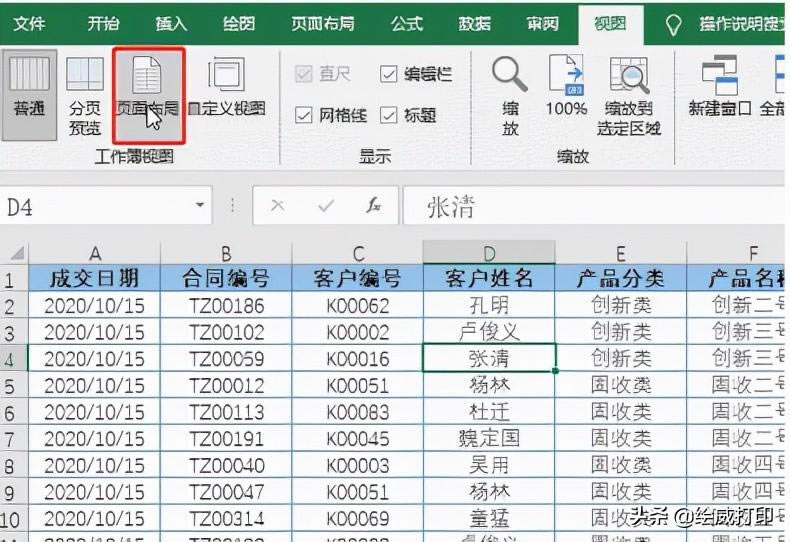Select the 普通 (Normal) view icon

tap(29, 90)
